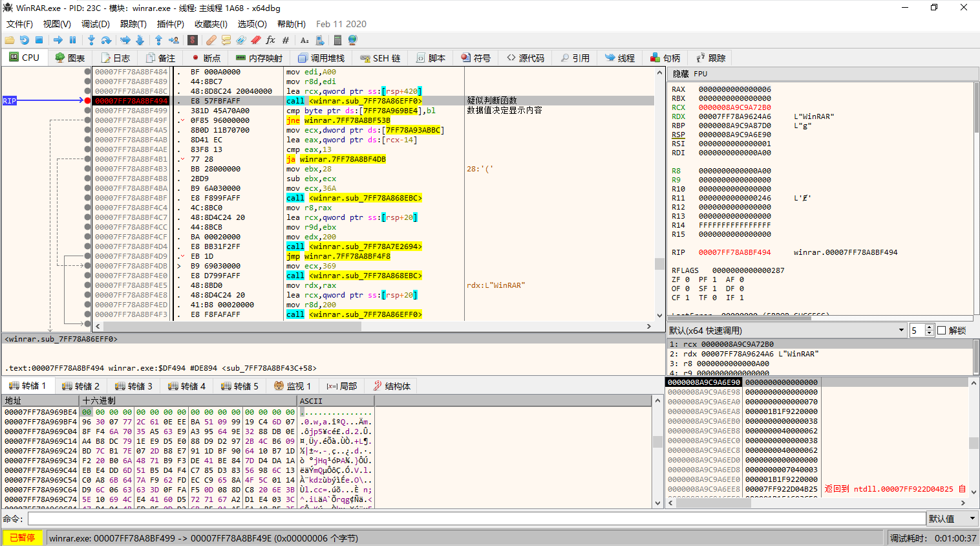
Task: Click the Run Till Return up-arrow icon
Action: point(159,40)
